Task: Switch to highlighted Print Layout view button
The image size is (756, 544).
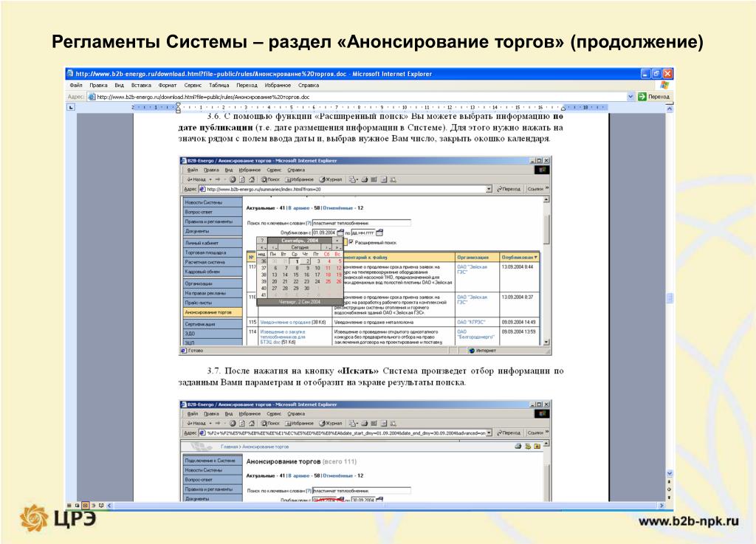Action: coord(86,506)
